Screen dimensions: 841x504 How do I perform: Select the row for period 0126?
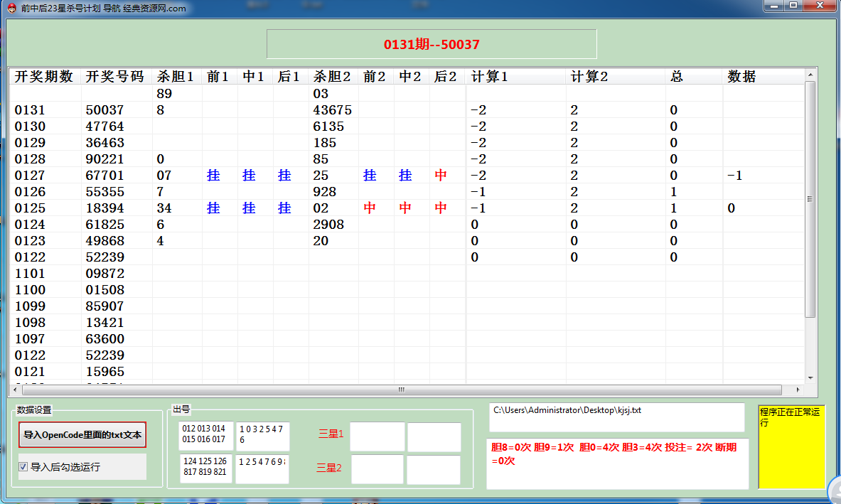point(407,192)
